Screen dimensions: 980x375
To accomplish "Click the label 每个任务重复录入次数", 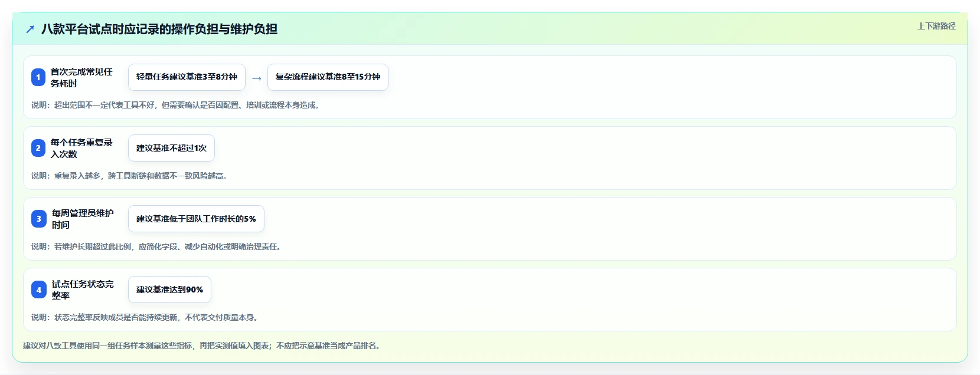I will pyautogui.click(x=81, y=148).
